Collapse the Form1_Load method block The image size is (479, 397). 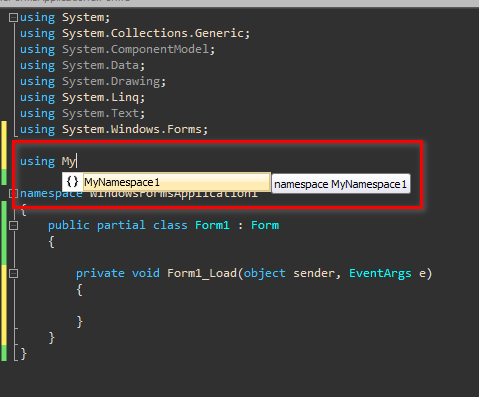click(x=13, y=273)
